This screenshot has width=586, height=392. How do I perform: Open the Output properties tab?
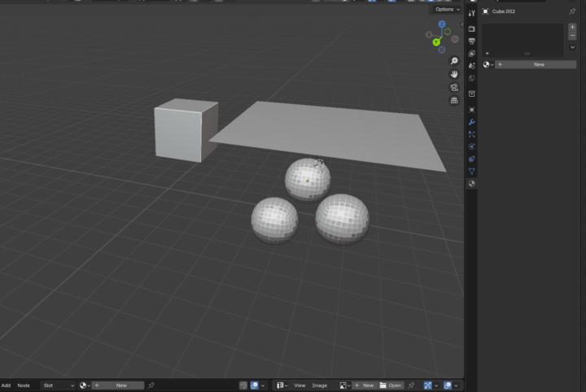(x=471, y=41)
